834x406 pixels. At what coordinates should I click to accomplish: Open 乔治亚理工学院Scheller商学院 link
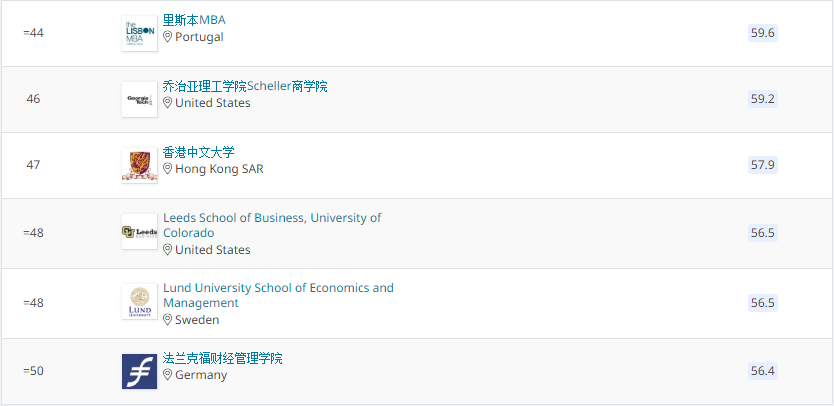(245, 86)
